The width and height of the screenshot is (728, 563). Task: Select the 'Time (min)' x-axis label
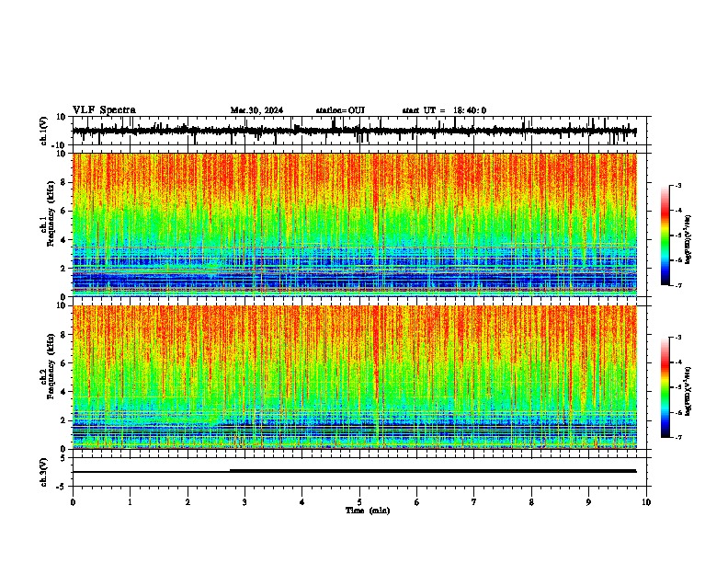click(x=368, y=511)
